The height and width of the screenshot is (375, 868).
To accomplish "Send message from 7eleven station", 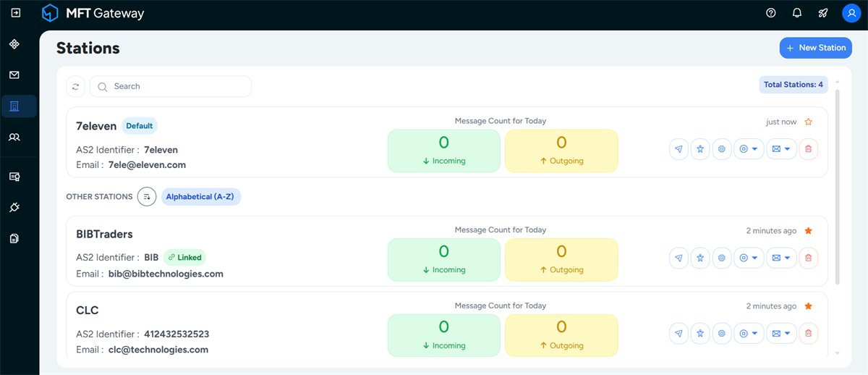I will click(678, 149).
